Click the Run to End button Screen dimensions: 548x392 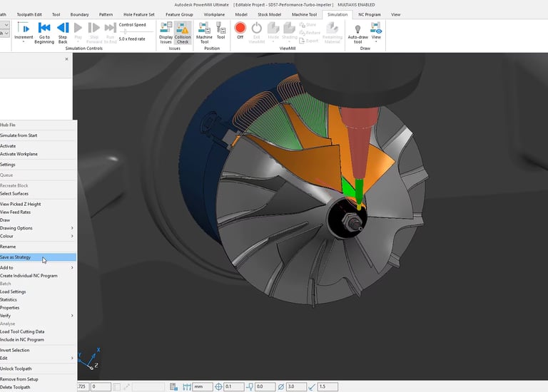coord(110,33)
